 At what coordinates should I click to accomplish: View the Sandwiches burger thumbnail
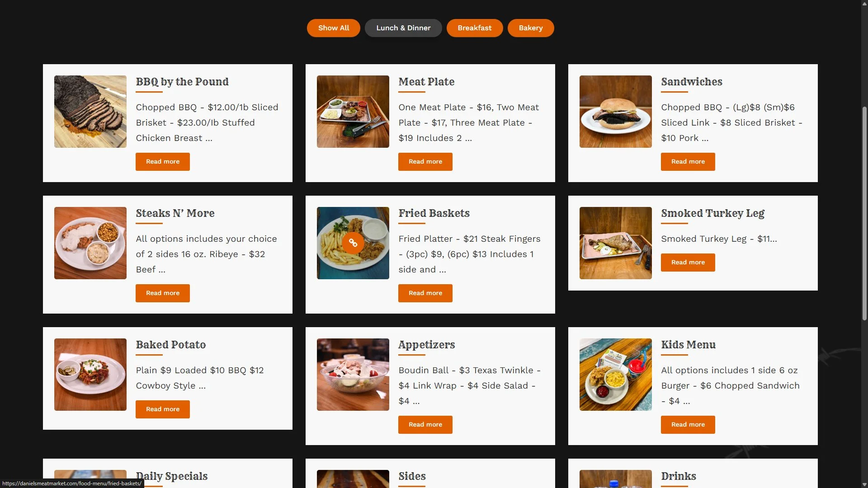(x=616, y=112)
